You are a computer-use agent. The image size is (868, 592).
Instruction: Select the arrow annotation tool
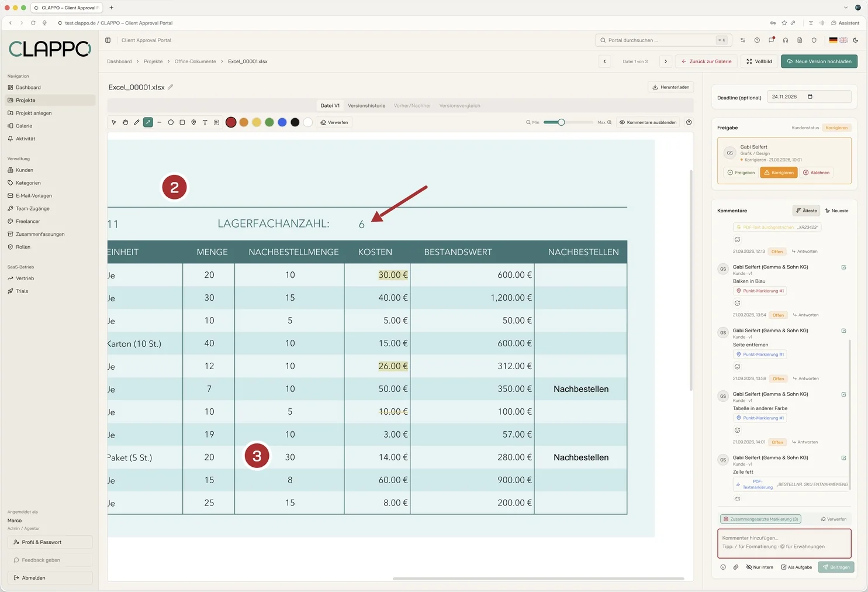(x=148, y=122)
